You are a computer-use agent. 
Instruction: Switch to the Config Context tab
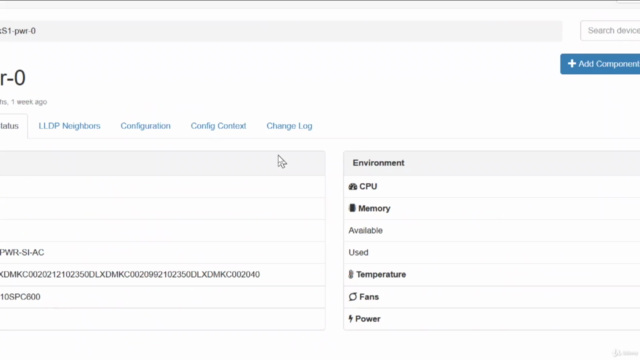218,126
